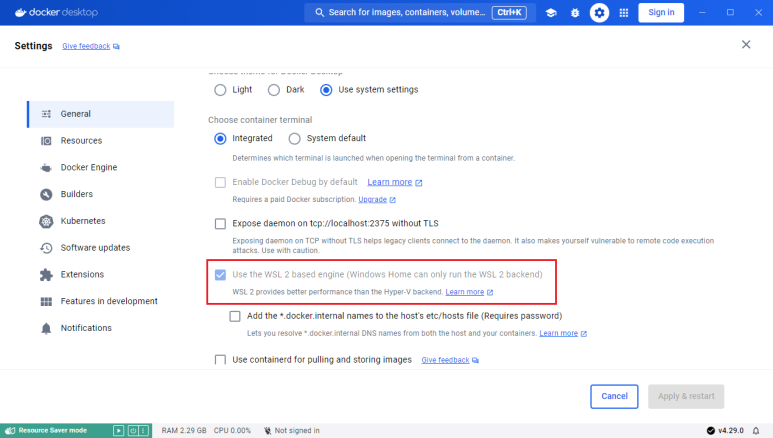Click the CPU 0.00% status text

tap(232, 431)
